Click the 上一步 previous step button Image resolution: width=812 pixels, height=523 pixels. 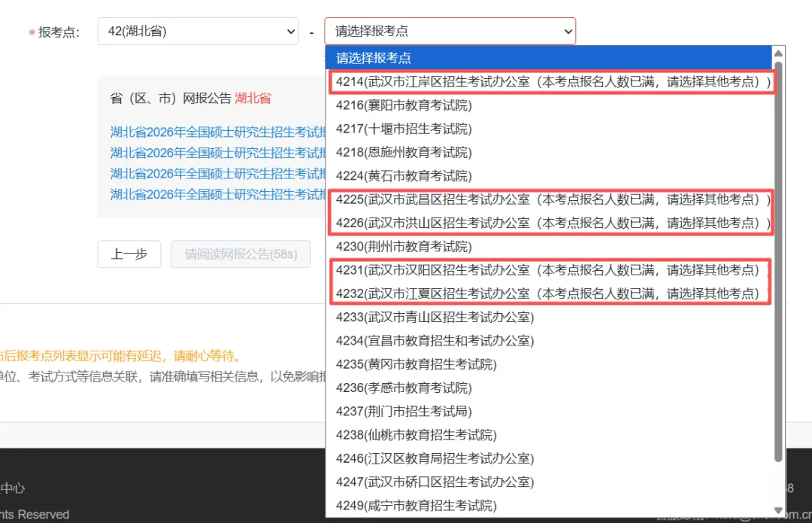[x=129, y=254]
